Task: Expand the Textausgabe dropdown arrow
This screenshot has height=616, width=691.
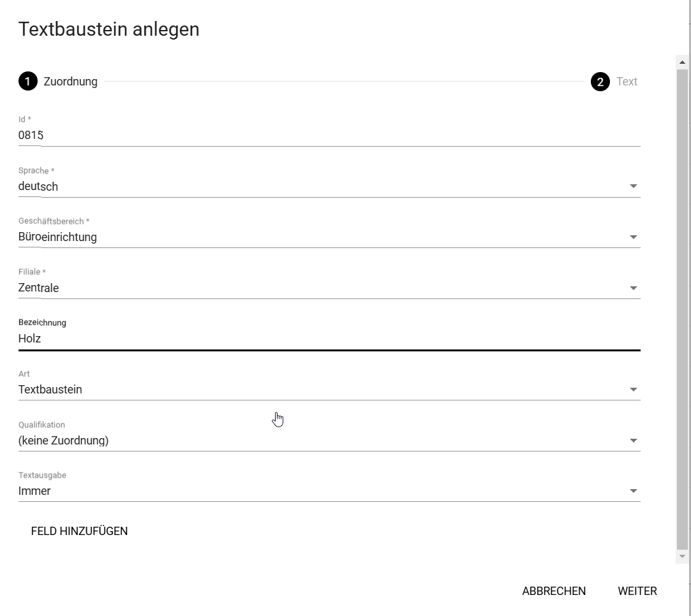Action: pyautogui.click(x=634, y=491)
